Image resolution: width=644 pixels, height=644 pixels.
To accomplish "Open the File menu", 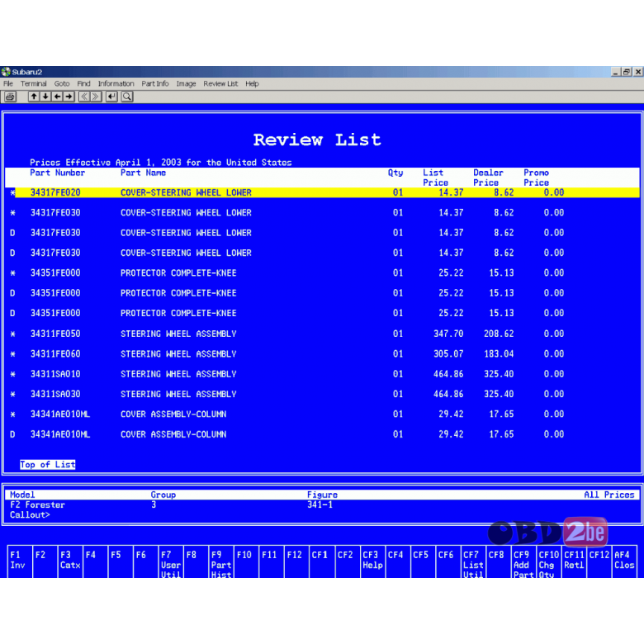I will click(x=8, y=83).
